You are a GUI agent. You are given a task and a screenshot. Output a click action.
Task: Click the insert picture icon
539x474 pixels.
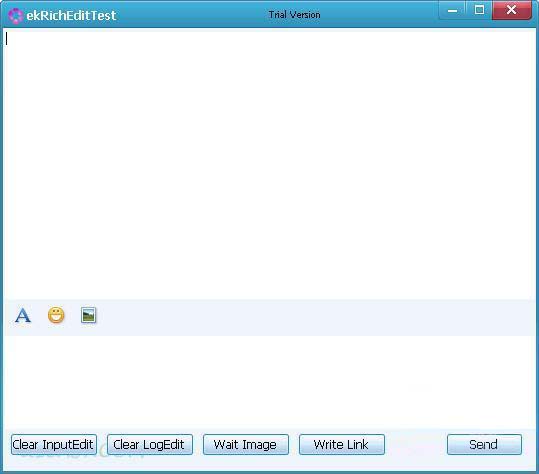89,315
